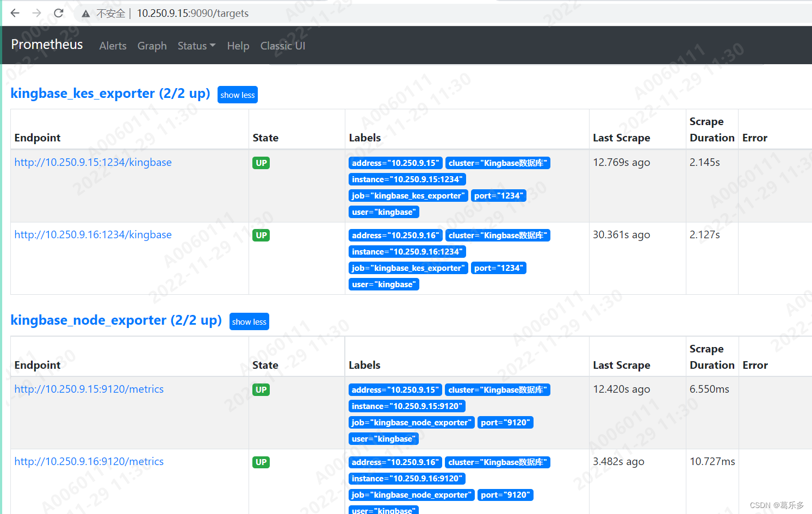The image size is (812, 514).
Task: Click job="kingbase_kes_exporter" label in 10.250.9.16 row
Action: (408, 268)
